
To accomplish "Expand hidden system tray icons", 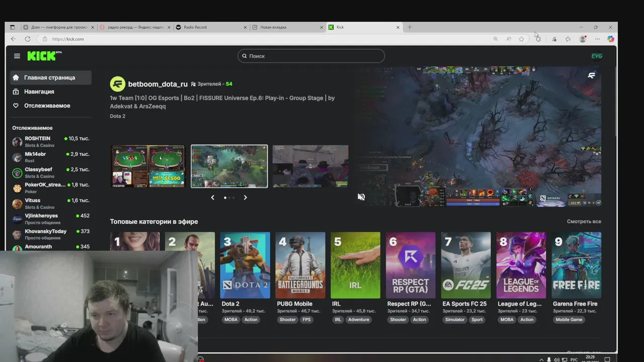I will (541, 359).
